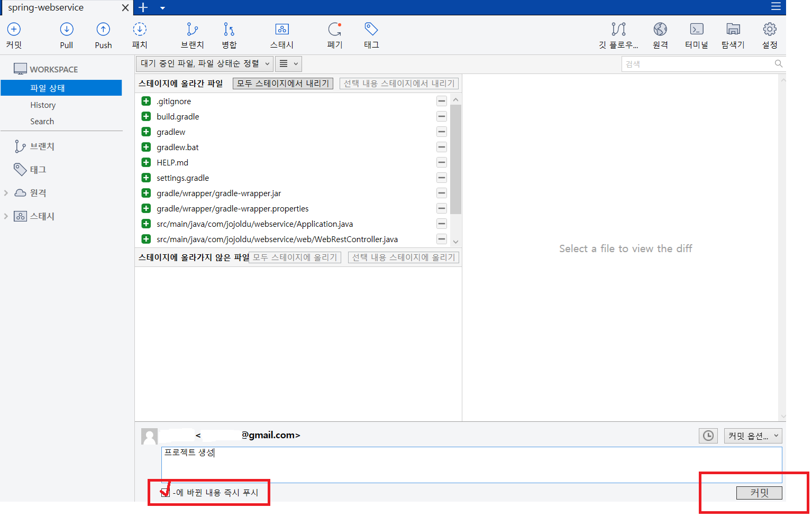The width and height of the screenshot is (812, 517).
Task: Click the author avatar thumbnail
Action: tap(150, 436)
